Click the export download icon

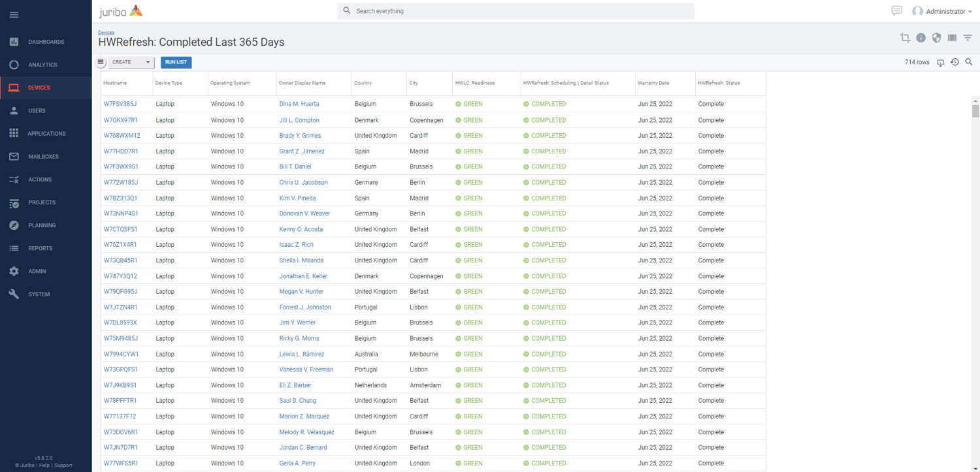tap(940, 63)
